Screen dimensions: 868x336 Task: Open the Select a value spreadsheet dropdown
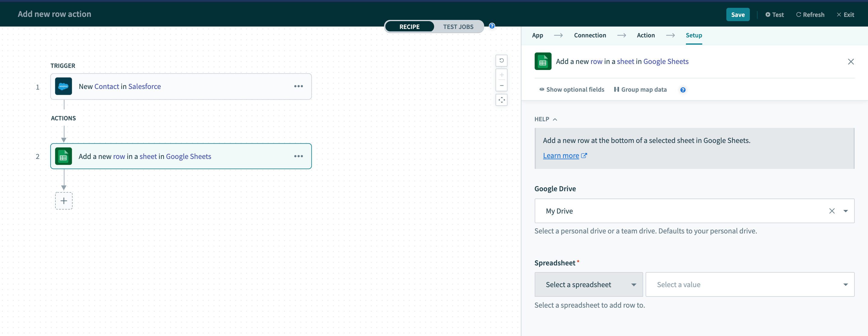[x=750, y=284]
